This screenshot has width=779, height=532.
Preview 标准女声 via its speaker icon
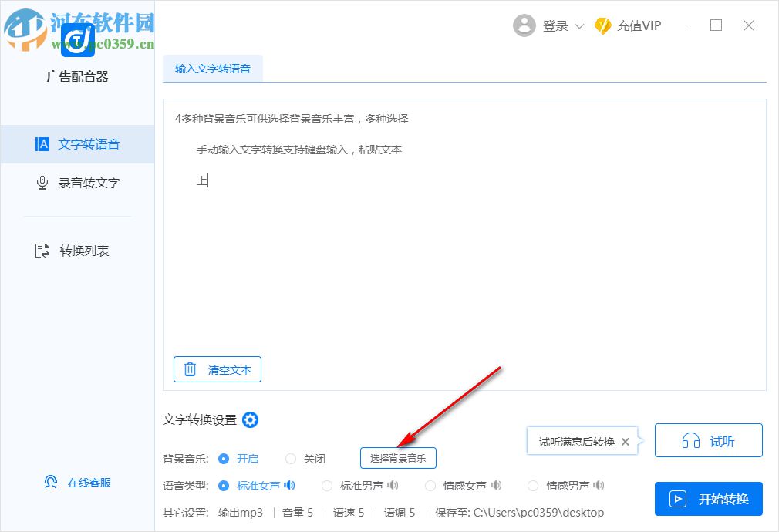pyautogui.click(x=289, y=485)
